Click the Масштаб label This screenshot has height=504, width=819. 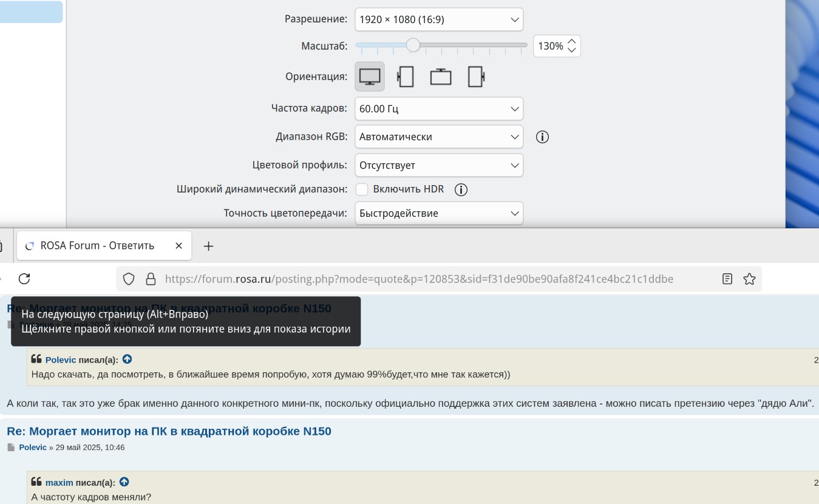(324, 46)
